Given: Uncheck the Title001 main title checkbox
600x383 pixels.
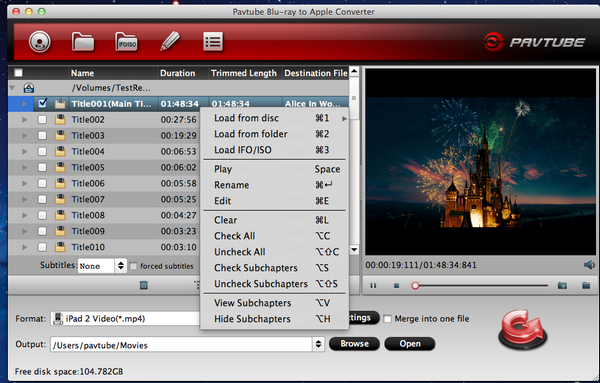Looking at the screenshot, I should pos(42,103).
